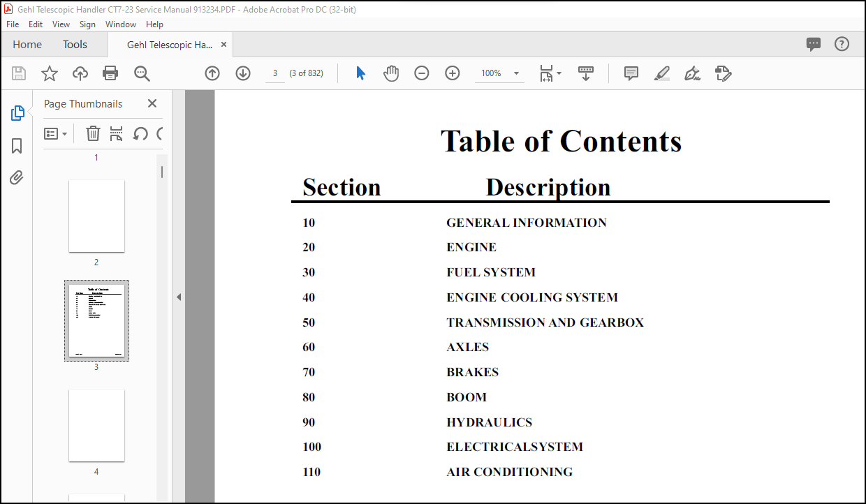Screen dimensions: 866x504
Task: Click the ENGINE COOLING SYSTEM entry
Action: tap(532, 297)
